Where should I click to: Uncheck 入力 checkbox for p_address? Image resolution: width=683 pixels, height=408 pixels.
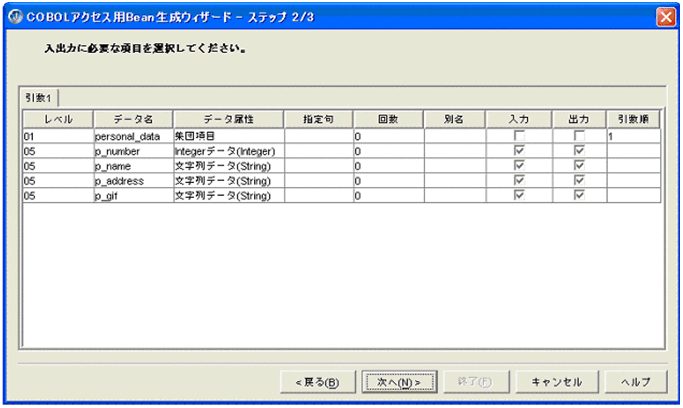pos(519,180)
